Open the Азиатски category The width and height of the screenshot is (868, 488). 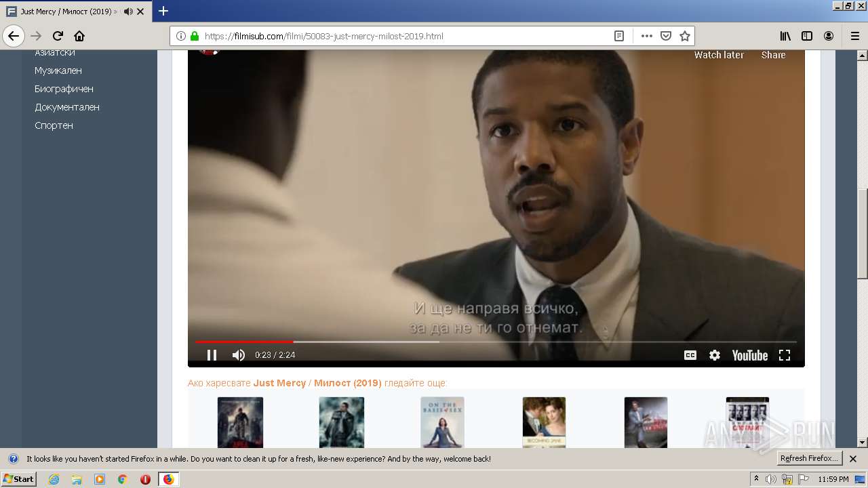point(55,52)
